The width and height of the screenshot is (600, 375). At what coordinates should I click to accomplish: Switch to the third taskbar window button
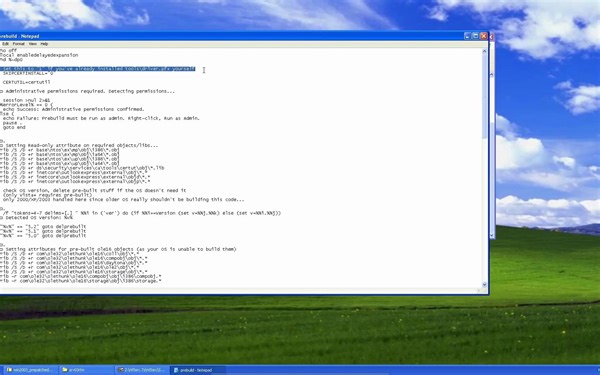coord(142,370)
